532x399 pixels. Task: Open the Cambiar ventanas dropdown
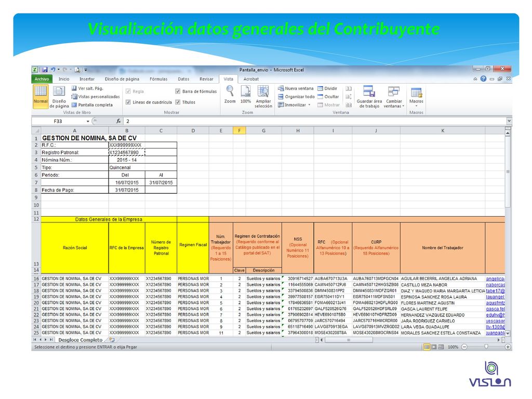pos(394,97)
